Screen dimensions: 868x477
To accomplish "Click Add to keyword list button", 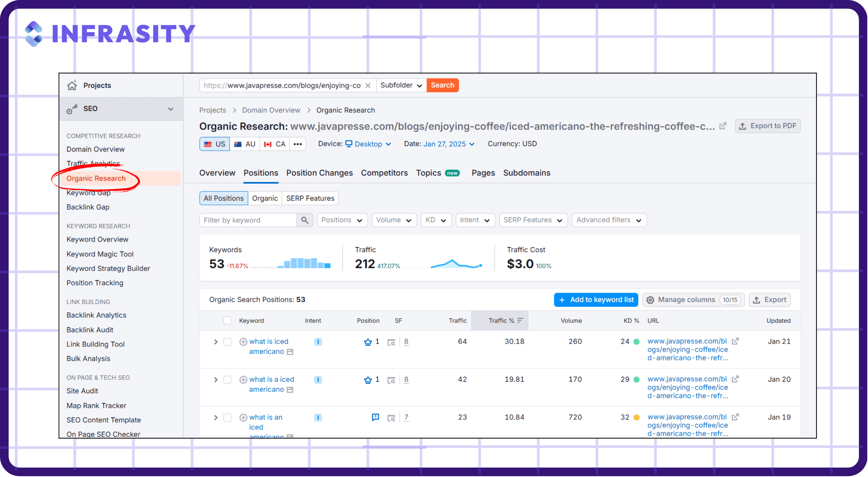I will click(596, 300).
